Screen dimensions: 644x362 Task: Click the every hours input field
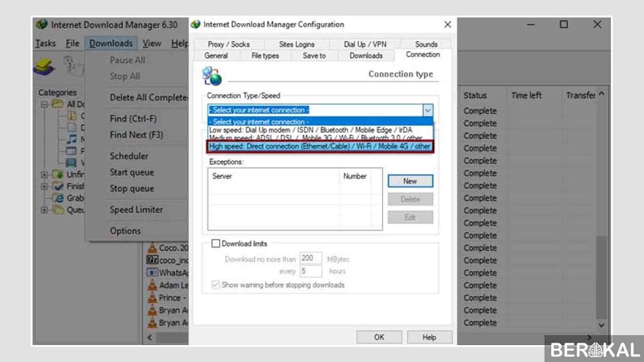pyautogui.click(x=311, y=271)
